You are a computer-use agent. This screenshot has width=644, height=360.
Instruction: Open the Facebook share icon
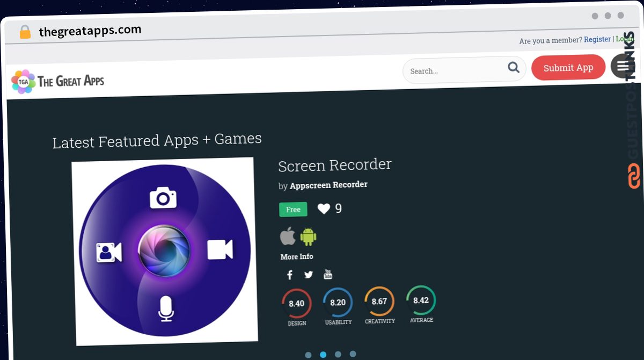click(290, 275)
